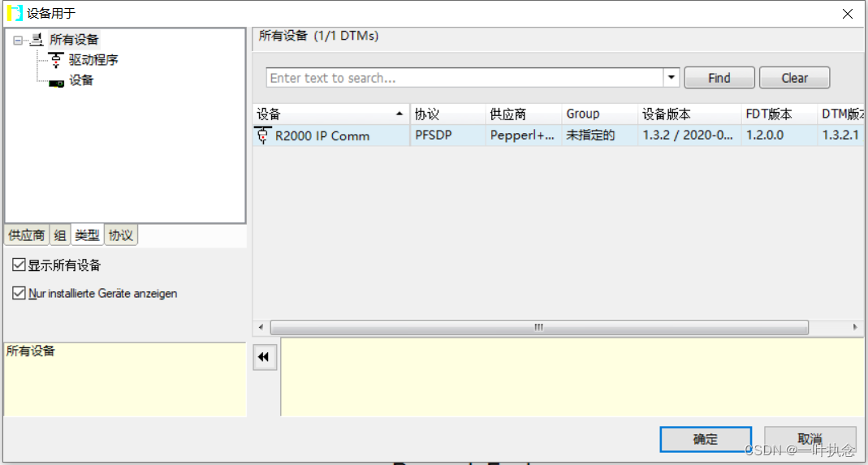This screenshot has width=868, height=465.
Task: Click the 协议 column header
Action: [447, 114]
